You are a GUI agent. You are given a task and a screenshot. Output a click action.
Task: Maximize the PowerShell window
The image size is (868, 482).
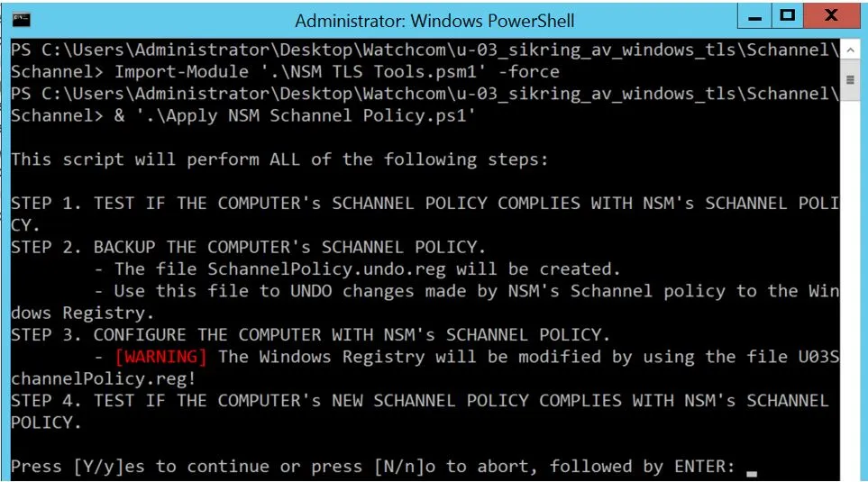point(787,17)
